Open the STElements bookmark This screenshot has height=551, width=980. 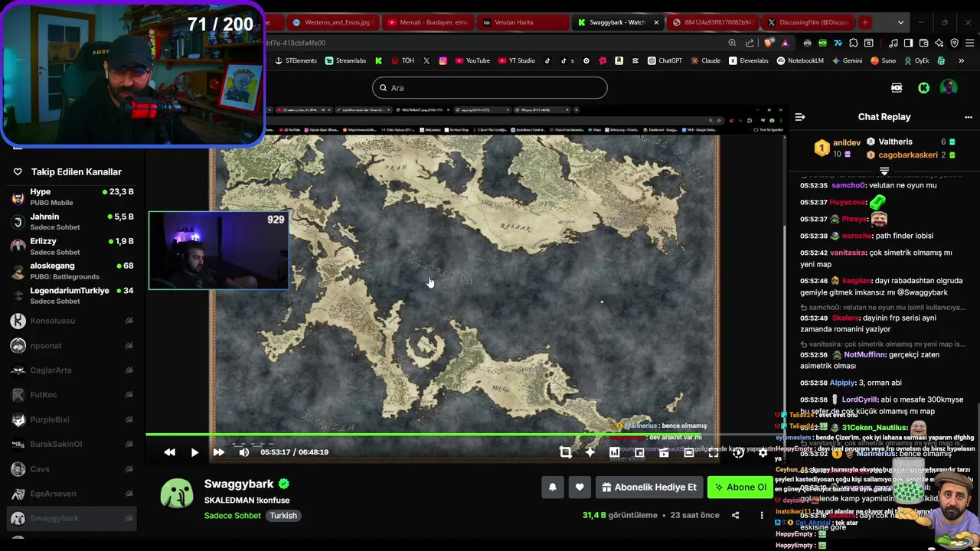296,60
